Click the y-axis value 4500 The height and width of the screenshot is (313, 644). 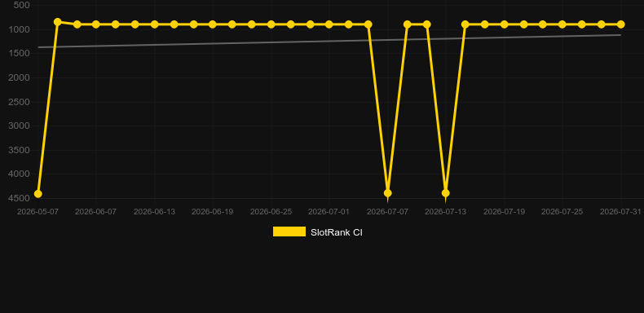19,198
